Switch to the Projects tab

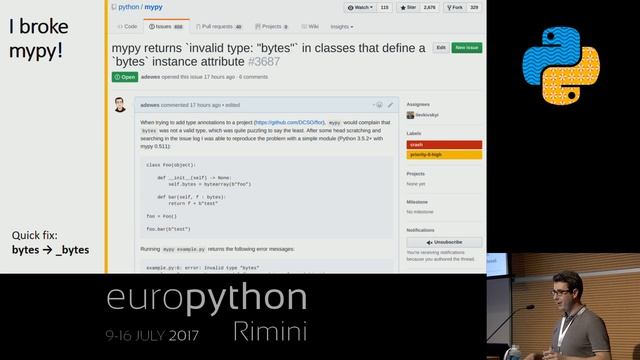pos(272,27)
